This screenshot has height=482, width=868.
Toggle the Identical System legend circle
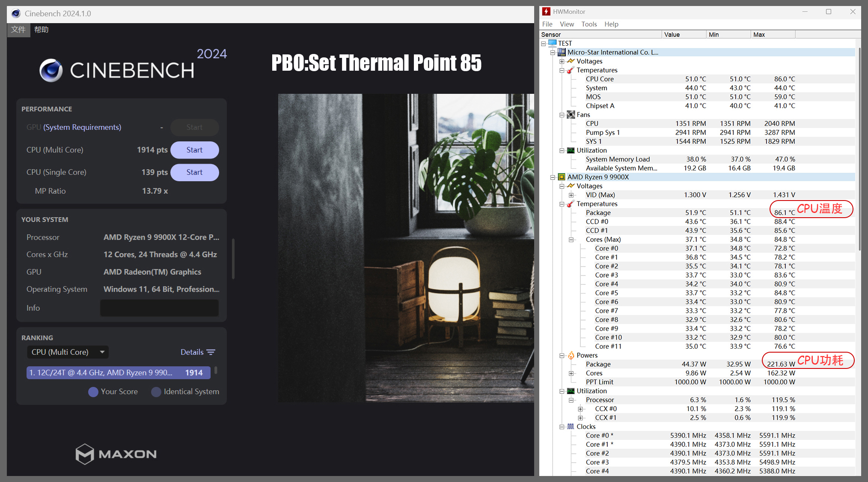156,392
